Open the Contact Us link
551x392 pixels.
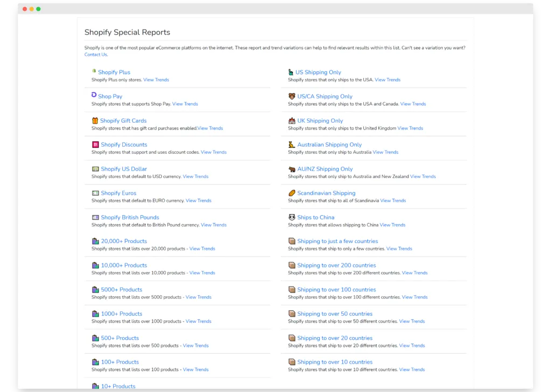point(95,54)
